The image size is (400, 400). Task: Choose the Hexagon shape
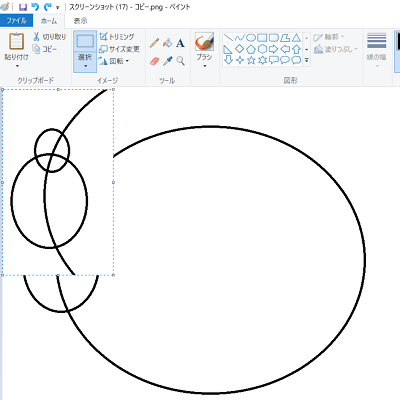pos(262,49)
